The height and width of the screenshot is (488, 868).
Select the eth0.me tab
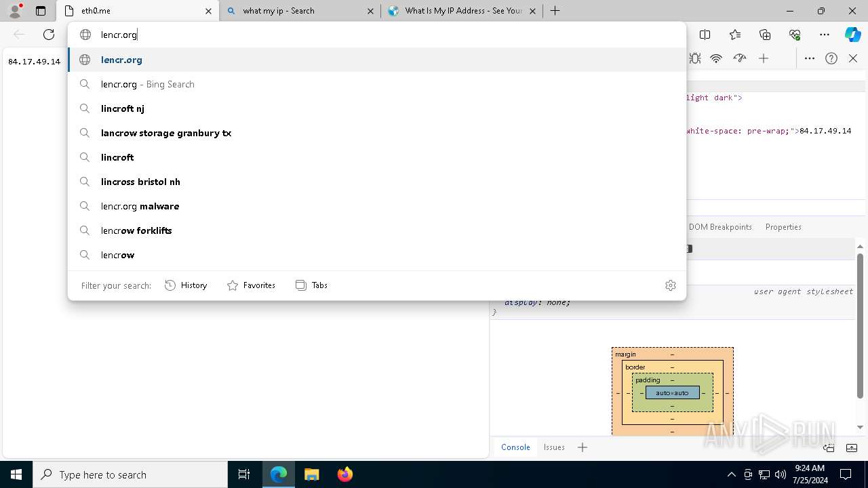[x=138, y=11]
